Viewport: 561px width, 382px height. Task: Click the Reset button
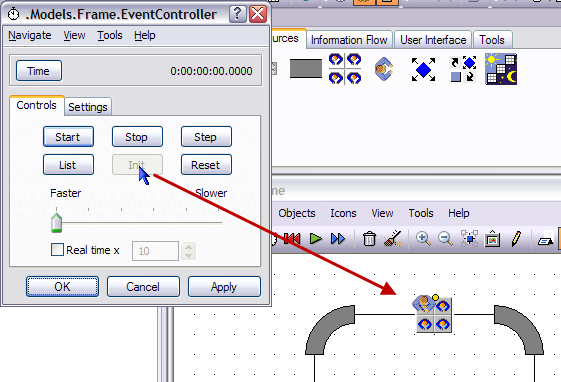[x=206, y=165]
